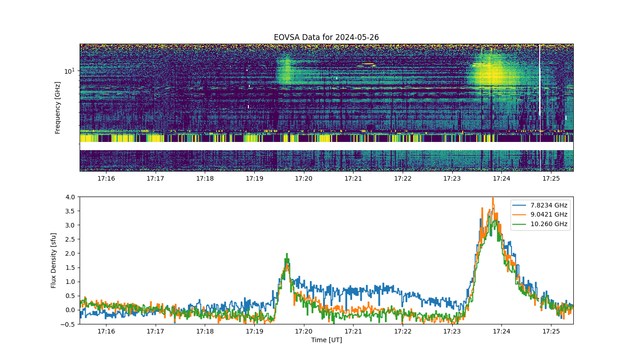Image resolution: width=637 pixels, height=364 pixels.
Task: Click the -0.5 flux axis tick label
Action: click(70, 324)
